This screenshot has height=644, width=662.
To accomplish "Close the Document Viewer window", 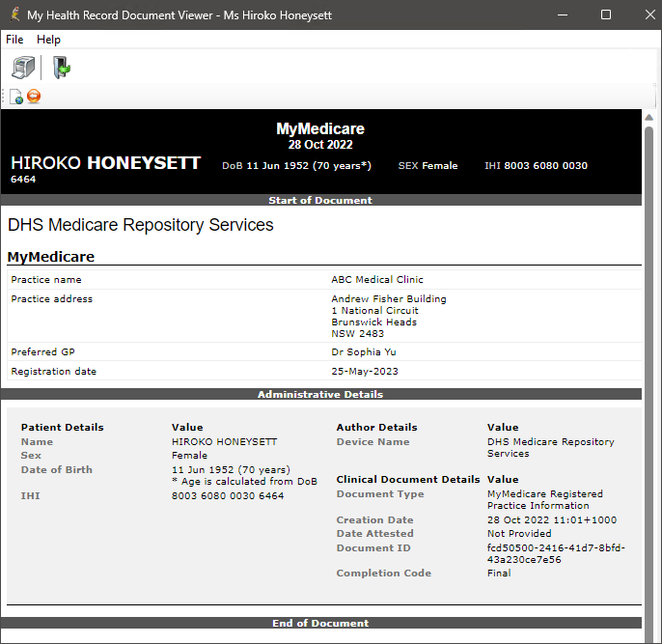I will [650, 14].
